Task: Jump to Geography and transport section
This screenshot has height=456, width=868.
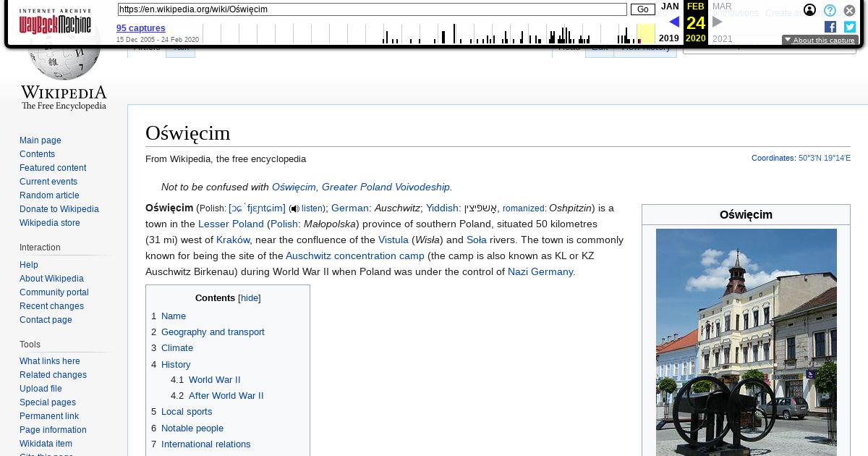Action: tap(213, 332)
